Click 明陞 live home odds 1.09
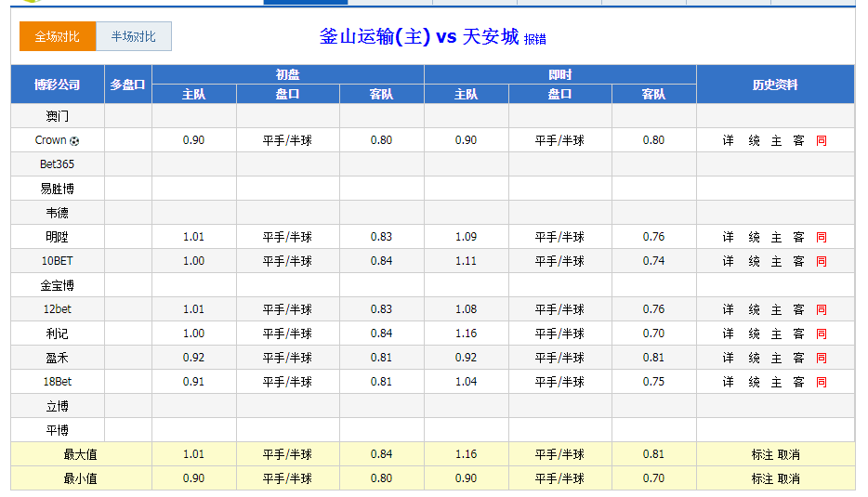This screenshot has width=868, height=497. [467, 237]
